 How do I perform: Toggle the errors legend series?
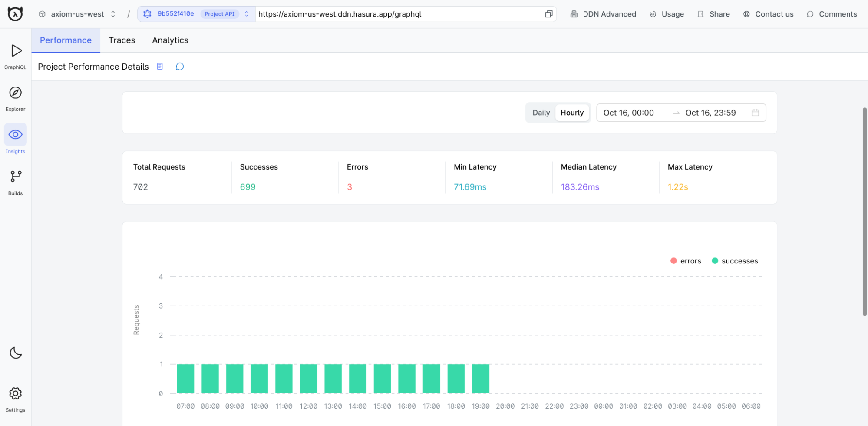click(686, 261)
